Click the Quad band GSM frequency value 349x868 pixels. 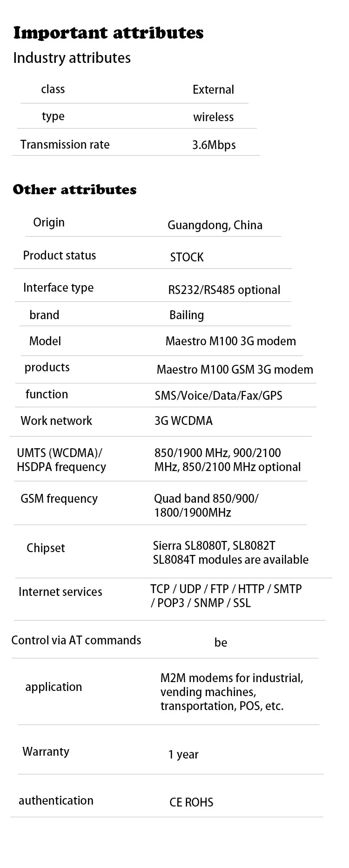pyautogui.click(x=206, y=506)
